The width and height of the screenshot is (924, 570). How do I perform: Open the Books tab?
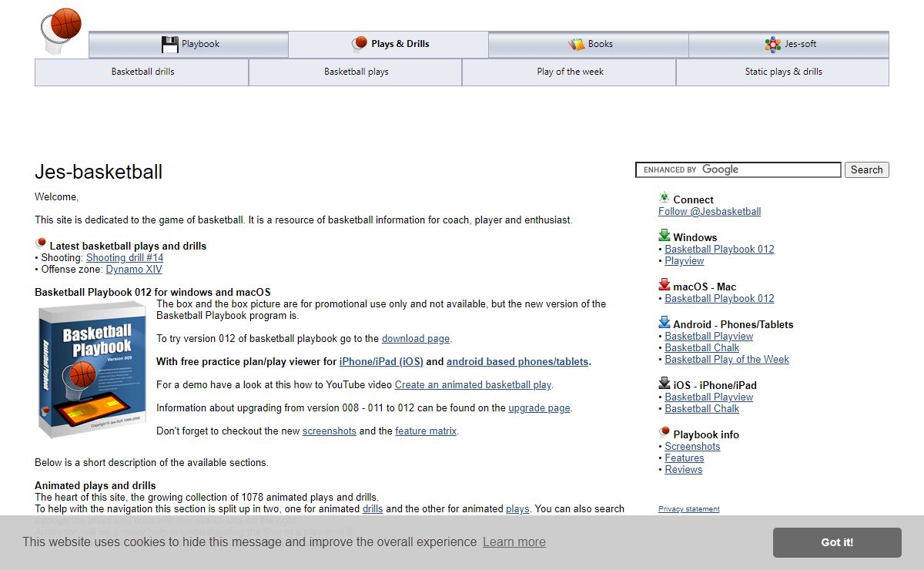click(588, 44)
